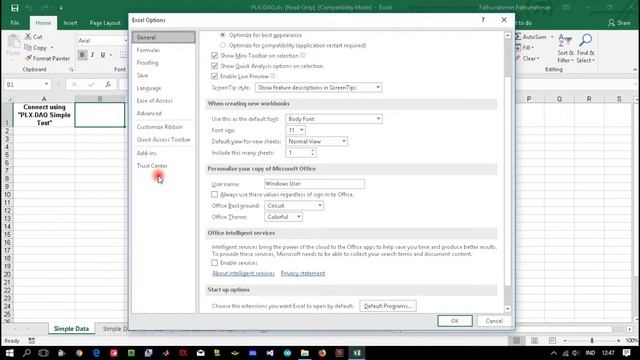The height and width of the screenshot is (360, 640).
Task: Open default font dropdown showing Body Font
Action: click(x=334, y=119)
